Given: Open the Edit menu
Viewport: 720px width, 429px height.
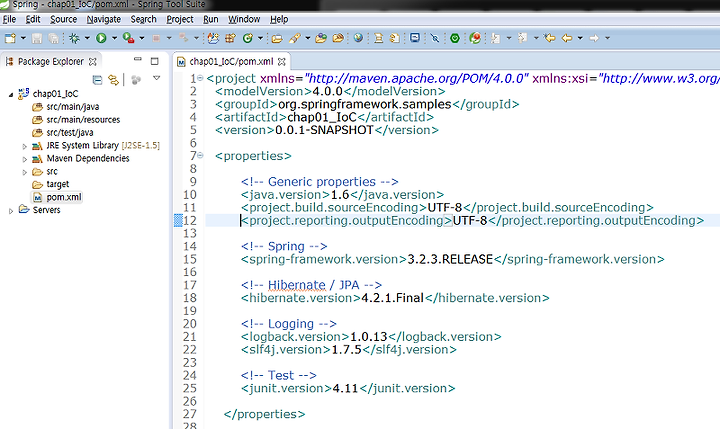Looking at the screenshot, I should 33,19.
